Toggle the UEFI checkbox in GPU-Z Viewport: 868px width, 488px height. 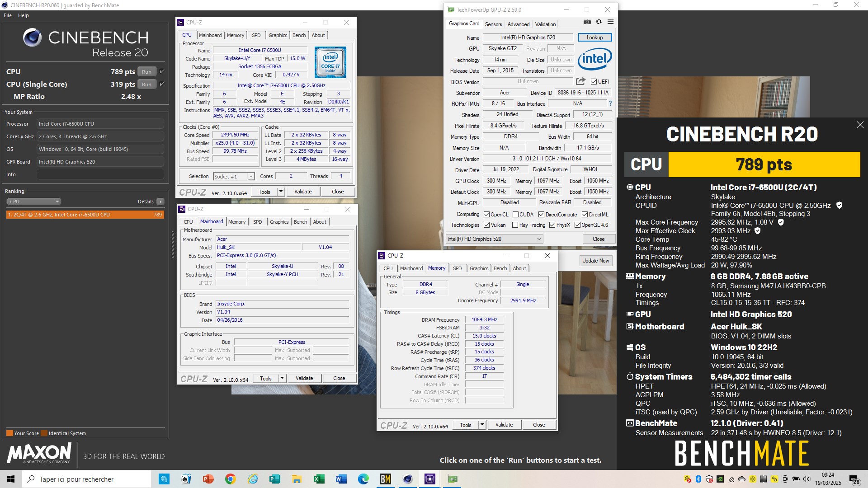[x=594, y=82]
